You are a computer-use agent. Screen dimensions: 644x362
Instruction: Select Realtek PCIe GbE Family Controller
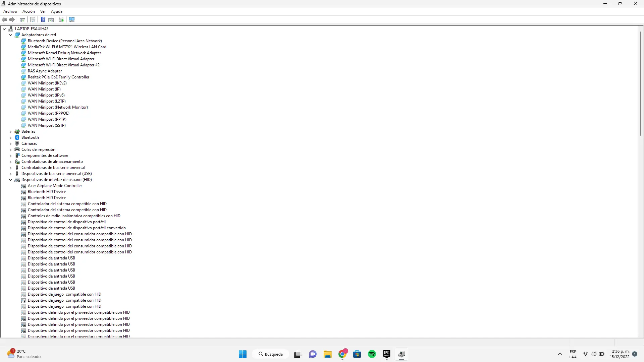pyautogui.click(x=58, y=77)
